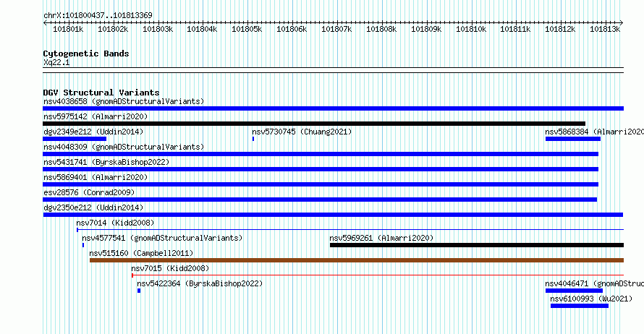
Task: Click the 101807k ruler position
Action: 336,29
